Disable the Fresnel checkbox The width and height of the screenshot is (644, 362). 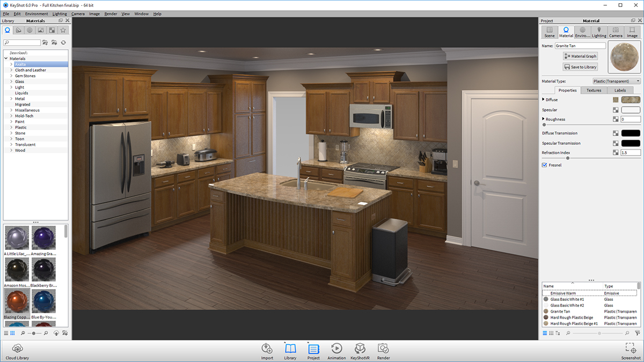544,165
